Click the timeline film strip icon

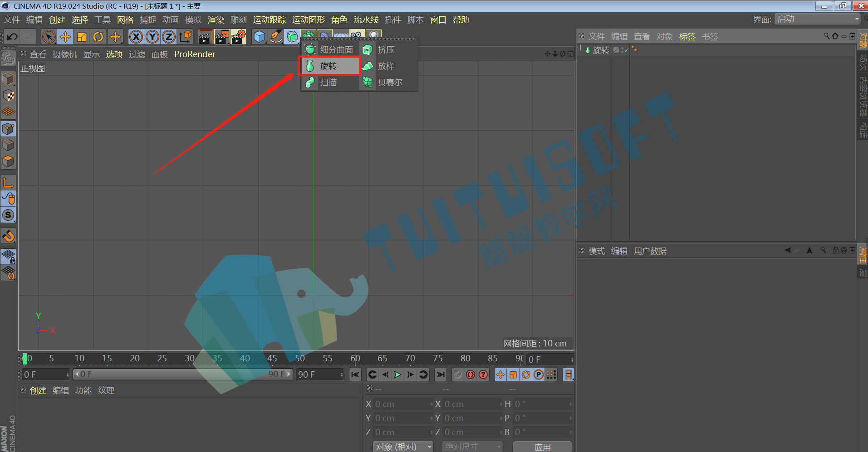coord(568,374)
